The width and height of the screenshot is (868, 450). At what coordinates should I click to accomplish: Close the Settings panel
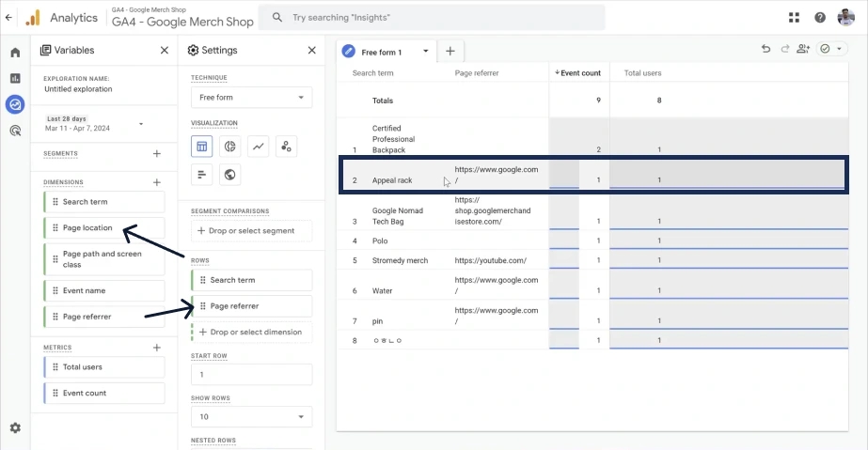pos(311,51)
